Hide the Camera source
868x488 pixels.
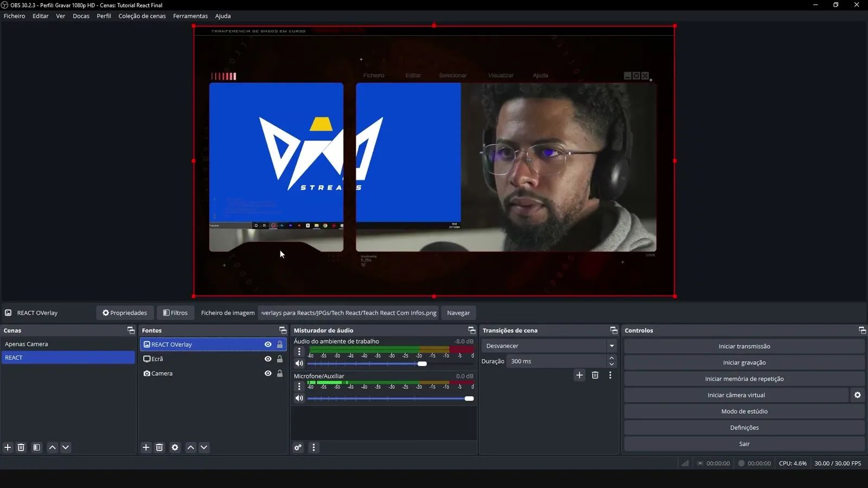click(x=268, y=373)
